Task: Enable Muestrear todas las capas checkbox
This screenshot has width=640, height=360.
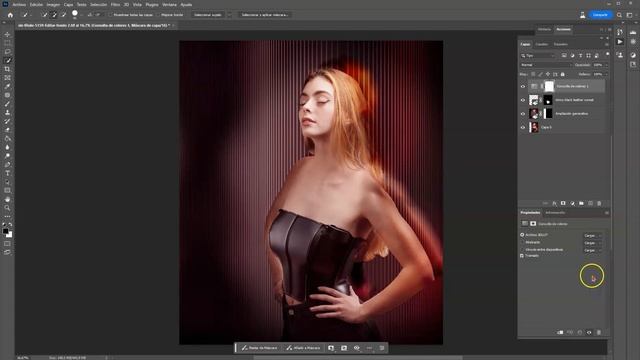Action: coord(110,15)
